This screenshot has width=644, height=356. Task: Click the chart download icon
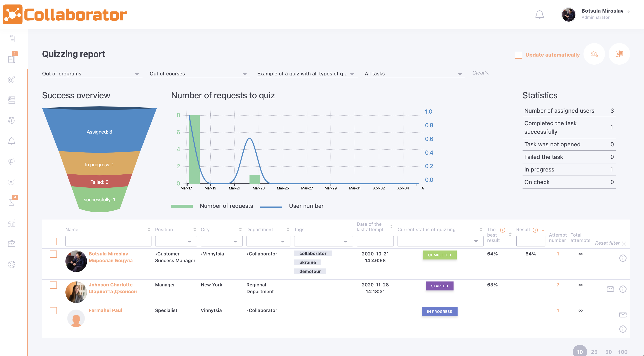click(x=594, y=54)
